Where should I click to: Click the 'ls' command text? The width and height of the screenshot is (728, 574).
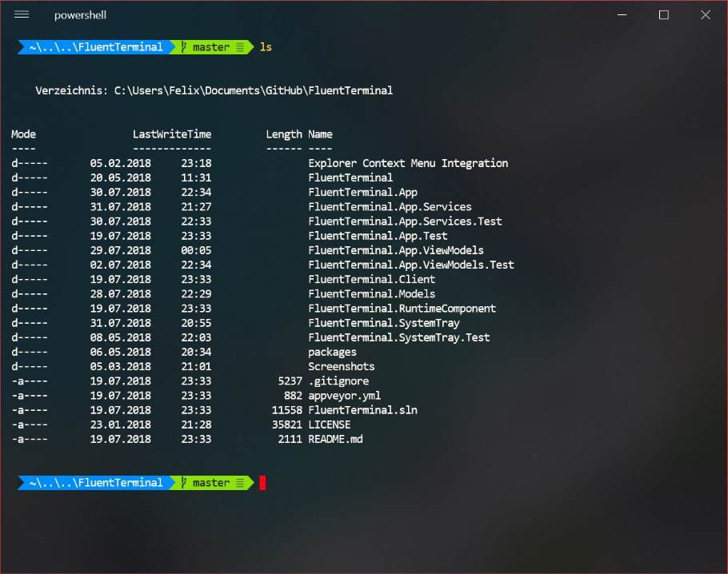(266, 47)
